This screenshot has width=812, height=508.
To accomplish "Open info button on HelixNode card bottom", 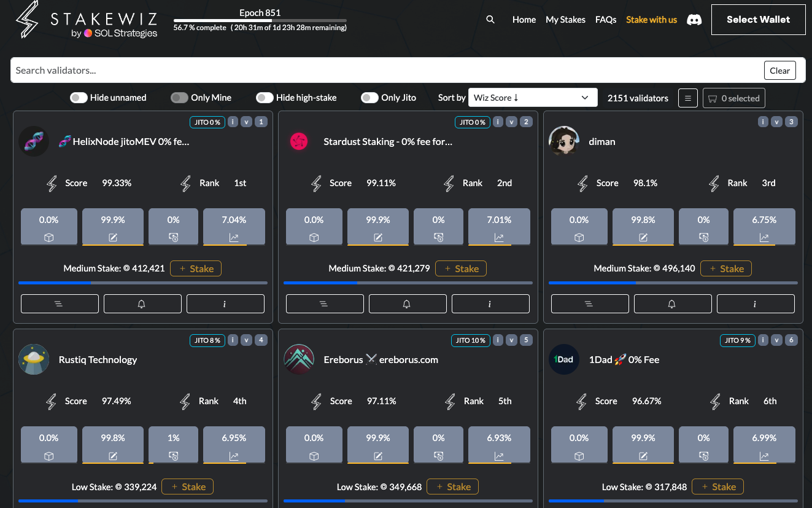I will (x=225, y=304).
